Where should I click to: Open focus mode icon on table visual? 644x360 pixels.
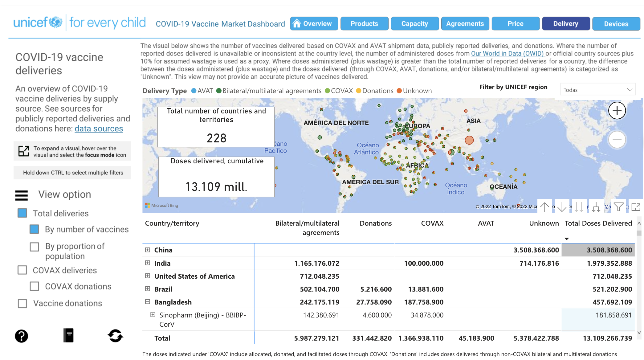coord(636,207)
